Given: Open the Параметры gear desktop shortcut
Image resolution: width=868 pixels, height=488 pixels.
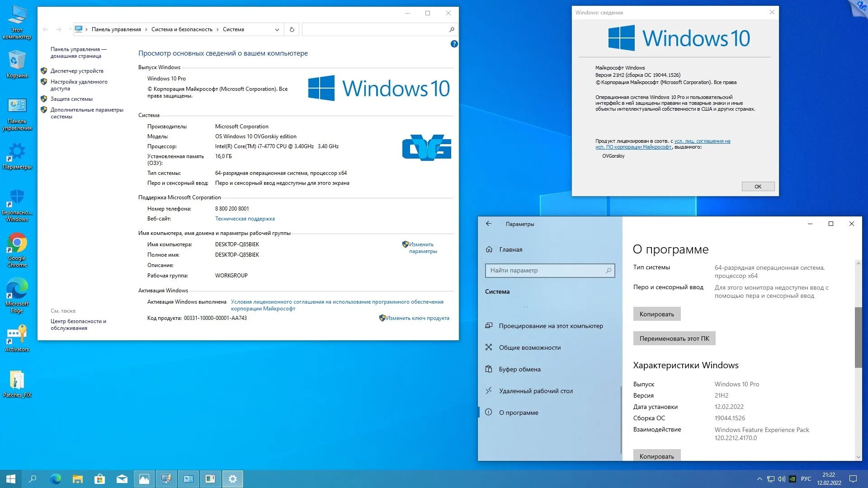Looking at the screenshot, I should click(17, 156).
